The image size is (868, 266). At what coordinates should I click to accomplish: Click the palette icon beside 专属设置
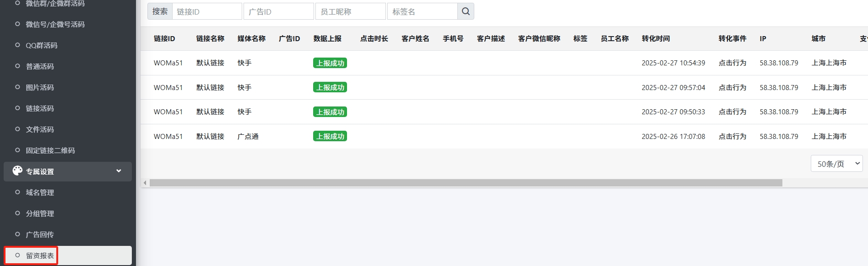pos(17,171)
